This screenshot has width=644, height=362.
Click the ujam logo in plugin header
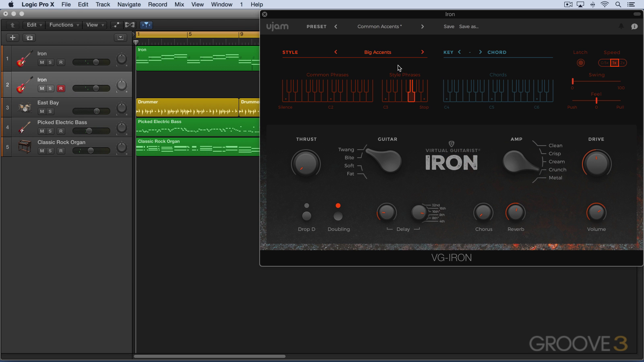[277, 27]
